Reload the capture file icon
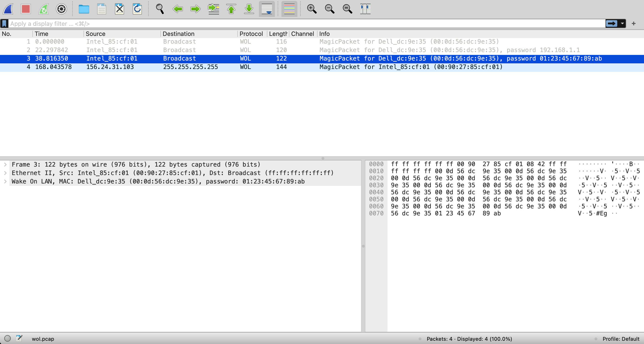This screenshot has width=644, height=344. pyautogui.click(x=137, y=9)
